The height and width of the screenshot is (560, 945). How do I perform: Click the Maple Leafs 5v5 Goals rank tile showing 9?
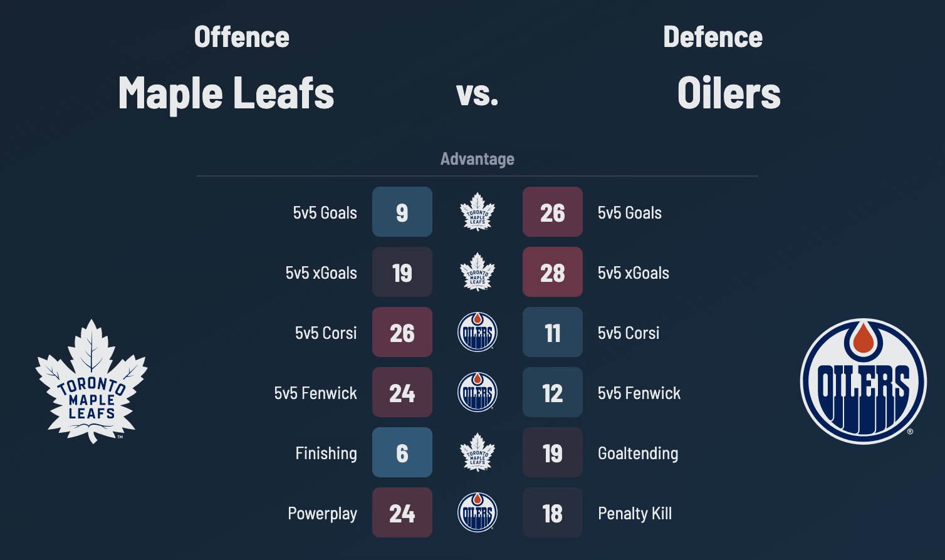[x=402, y=212]
